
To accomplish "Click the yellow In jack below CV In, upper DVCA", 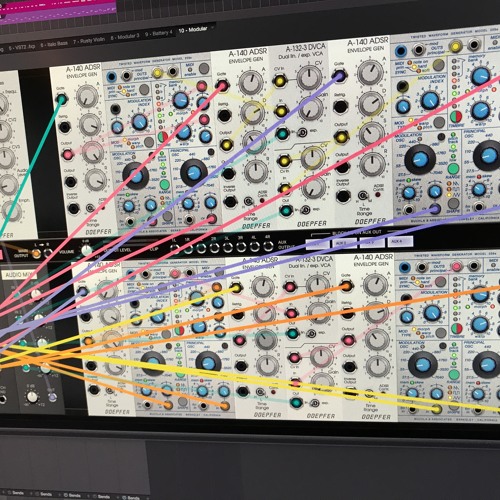I will tap(281, 110).
